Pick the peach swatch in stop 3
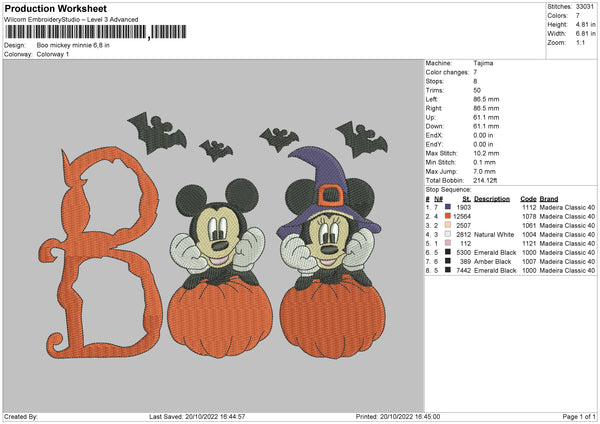The width and height of the screenshot is (600, 424). pyautogui.click(x=447, y=225)
